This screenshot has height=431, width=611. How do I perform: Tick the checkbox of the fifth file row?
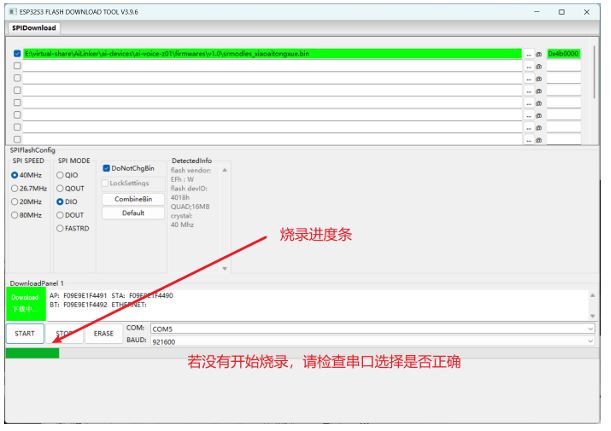[17, 102]
